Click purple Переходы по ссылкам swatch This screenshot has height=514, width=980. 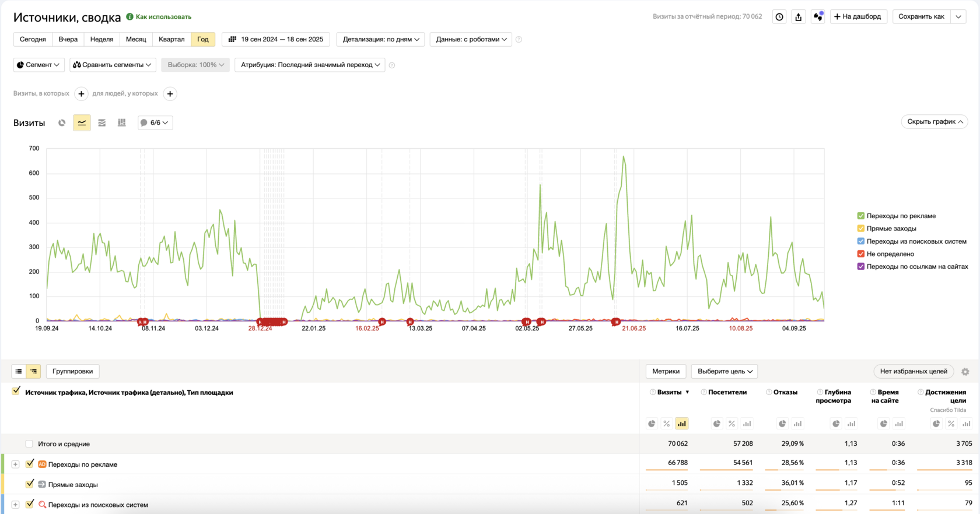tap(860, 267)
